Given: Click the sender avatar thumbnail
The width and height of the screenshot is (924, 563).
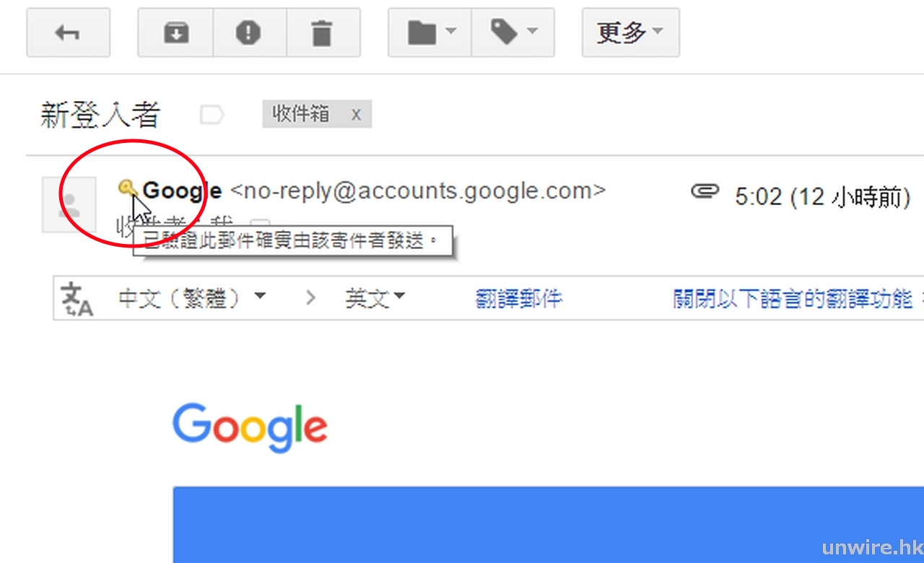Looking at the screenshot, I should coord(69,204).
